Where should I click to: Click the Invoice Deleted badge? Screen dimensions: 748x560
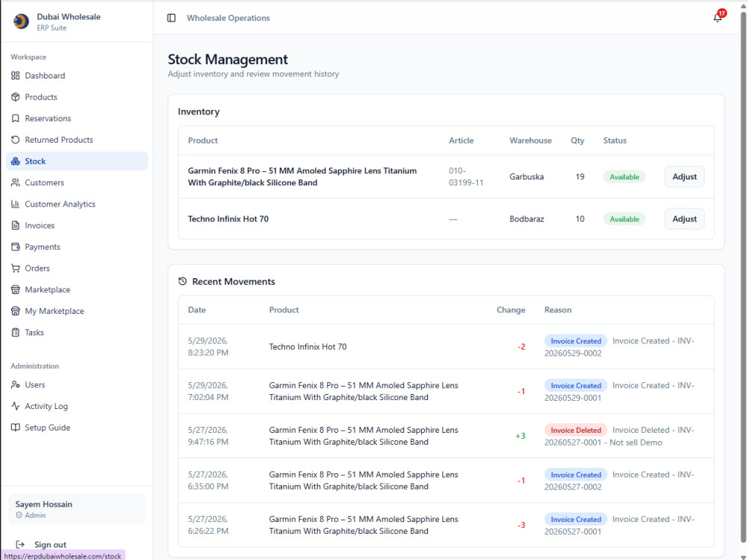(576, 430)
